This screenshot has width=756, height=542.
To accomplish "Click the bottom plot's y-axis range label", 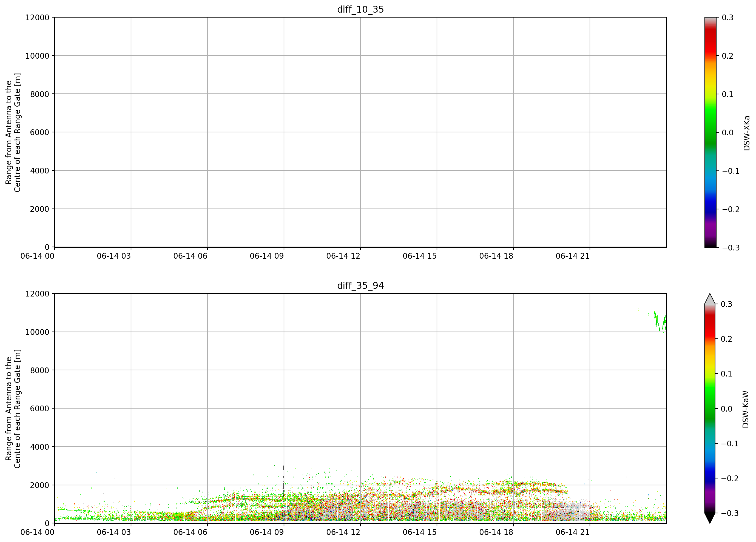I will 13,409.
